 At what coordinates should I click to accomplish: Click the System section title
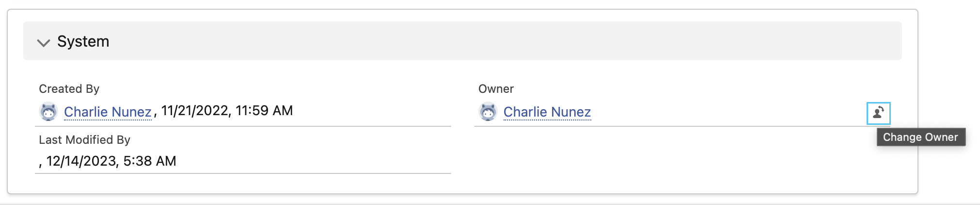83,41
